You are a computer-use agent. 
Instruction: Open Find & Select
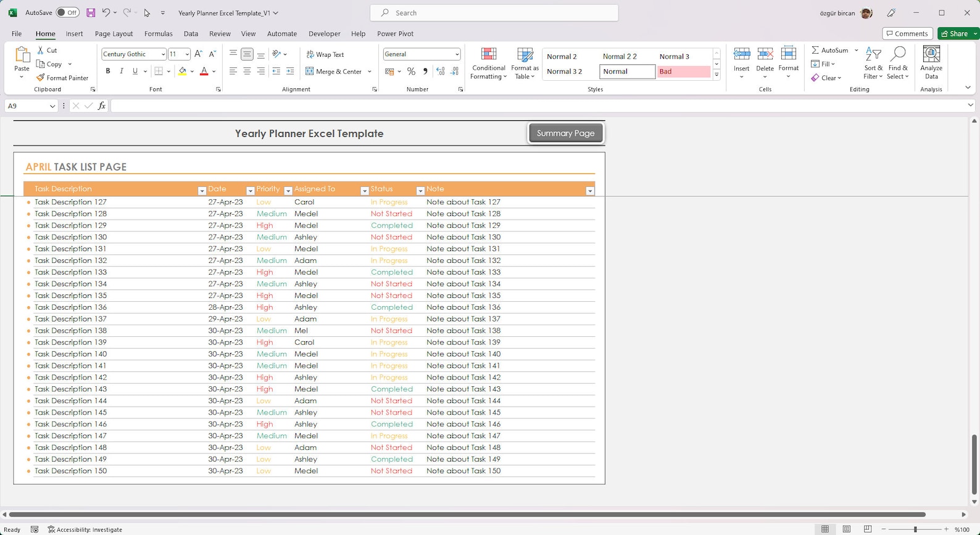point(898,64)
